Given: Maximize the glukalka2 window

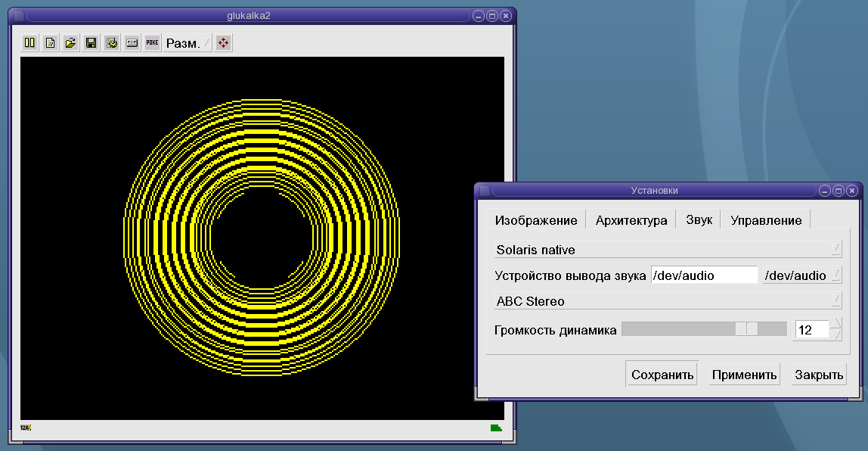Looking at the screenshot, I should point(491,16).
